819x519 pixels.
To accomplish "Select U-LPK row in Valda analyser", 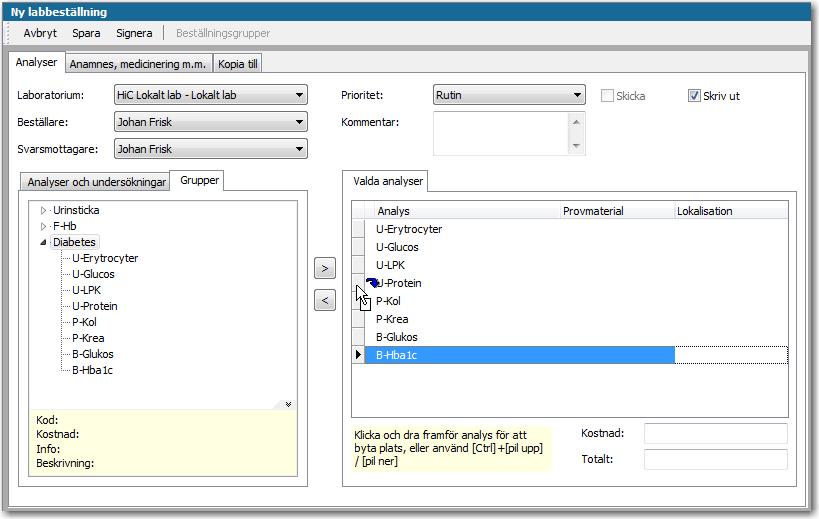I will [576, 265].
